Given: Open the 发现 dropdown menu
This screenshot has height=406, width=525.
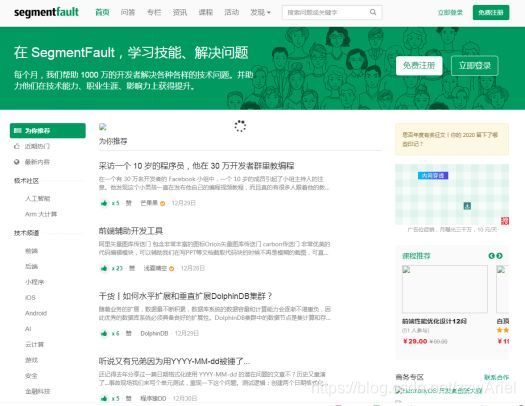Looking at the screenshot, I should coord(260,12).
